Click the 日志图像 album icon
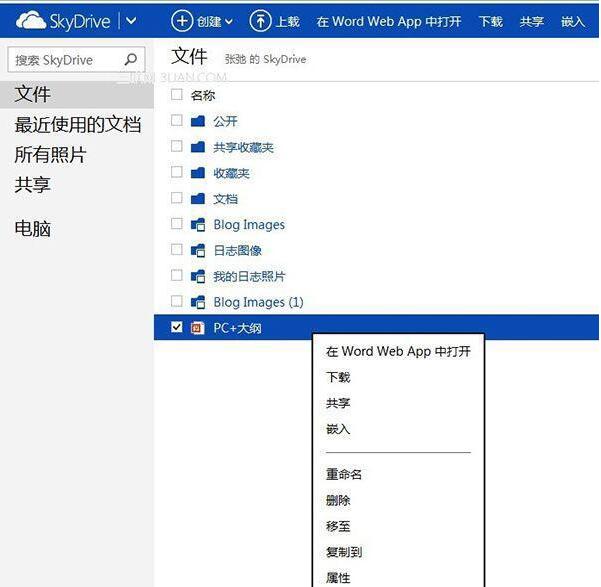Viewport: 601px width, 587px height. [198, 251]
